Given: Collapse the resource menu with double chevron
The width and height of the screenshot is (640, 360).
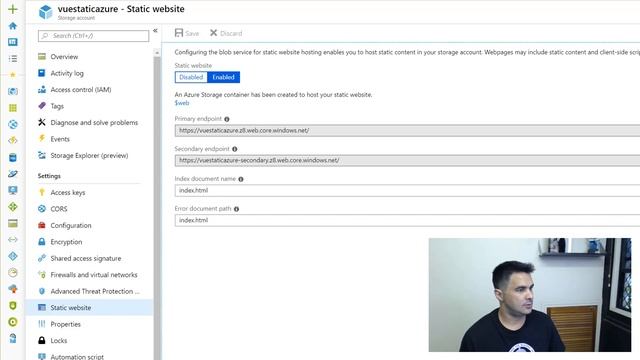Looking at the screenshot, I should [x=155, y=31].
